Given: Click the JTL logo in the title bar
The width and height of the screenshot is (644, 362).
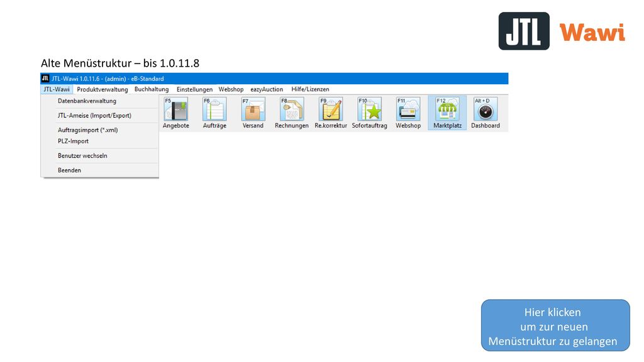Looking at the screenshot, I should [x=45, y=79].
